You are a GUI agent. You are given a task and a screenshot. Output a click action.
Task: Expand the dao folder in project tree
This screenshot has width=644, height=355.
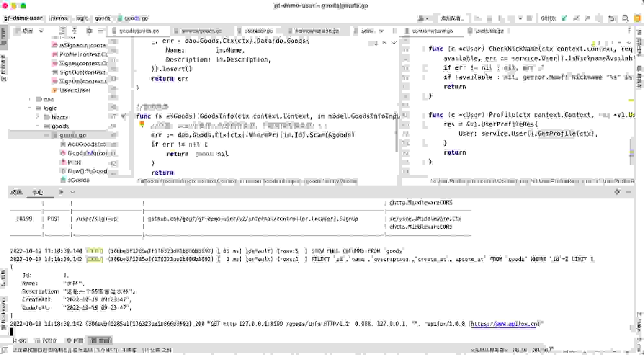coord(30,99)
